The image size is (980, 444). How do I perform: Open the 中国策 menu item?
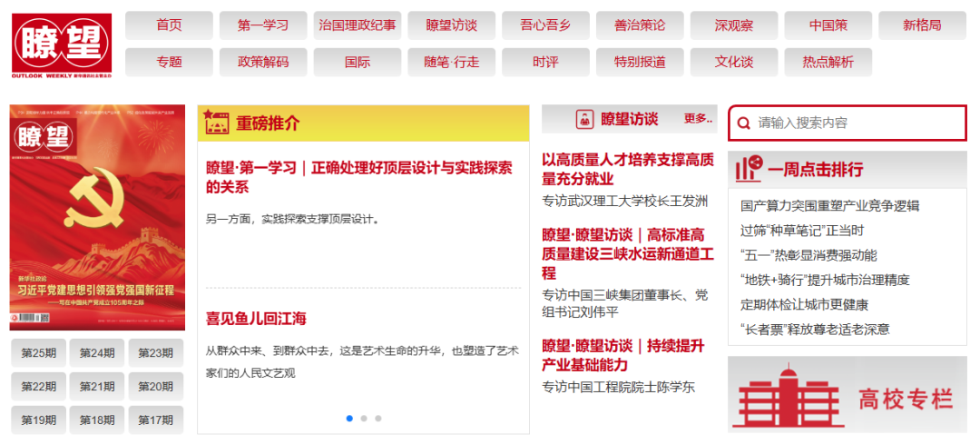828,25
